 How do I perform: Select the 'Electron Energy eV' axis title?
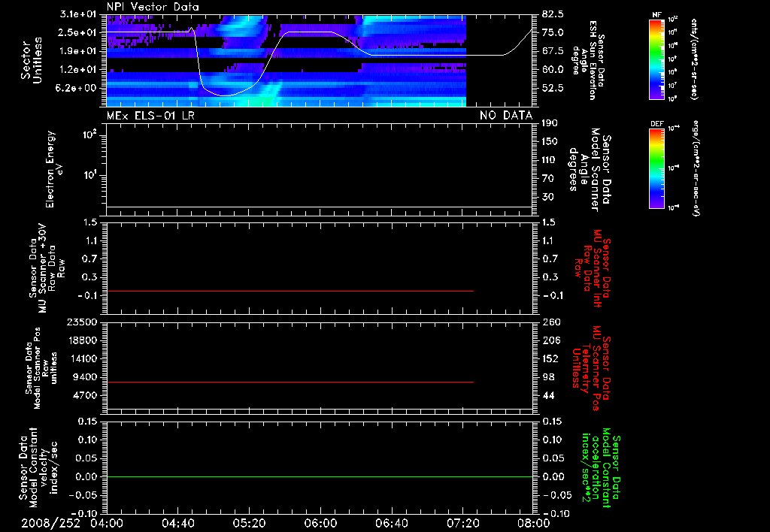(55, 169)
